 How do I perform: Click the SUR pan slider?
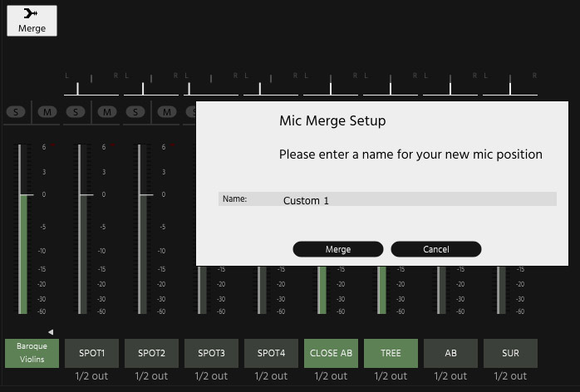click(510, 88)
